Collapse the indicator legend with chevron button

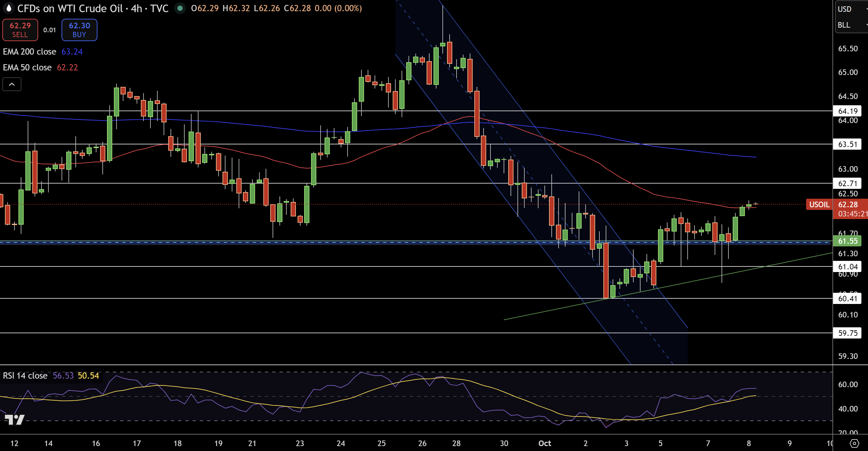[x=12, y=84]
